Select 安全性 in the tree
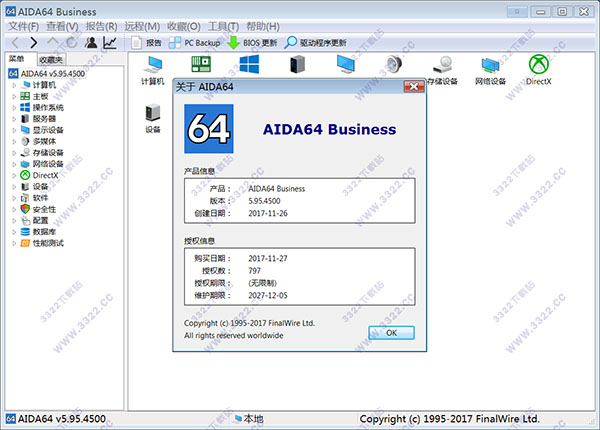Screen dimensions: 600x430 [44, 209]
